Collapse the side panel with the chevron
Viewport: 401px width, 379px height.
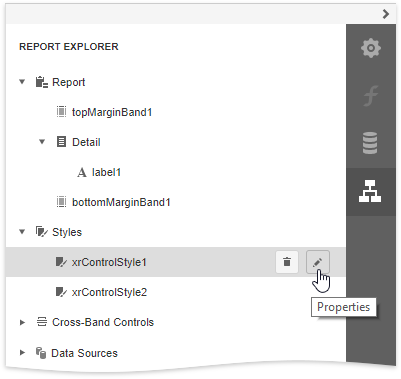point(386,14)
